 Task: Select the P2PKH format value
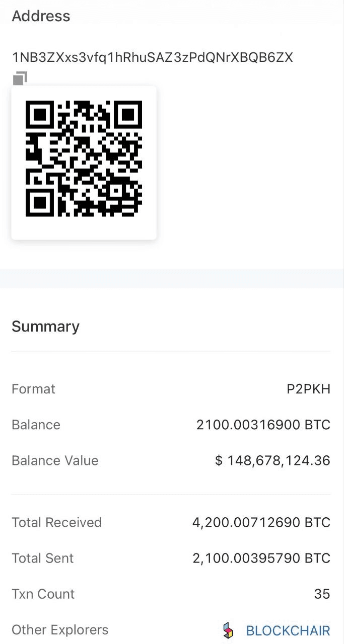[x=309, y=389]
